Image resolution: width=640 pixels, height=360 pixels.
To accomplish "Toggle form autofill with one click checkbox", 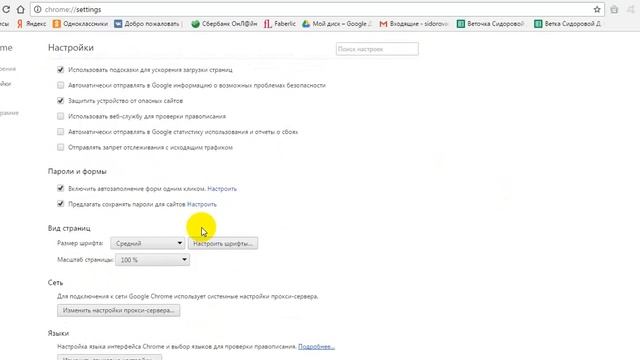I will point(60,189).
